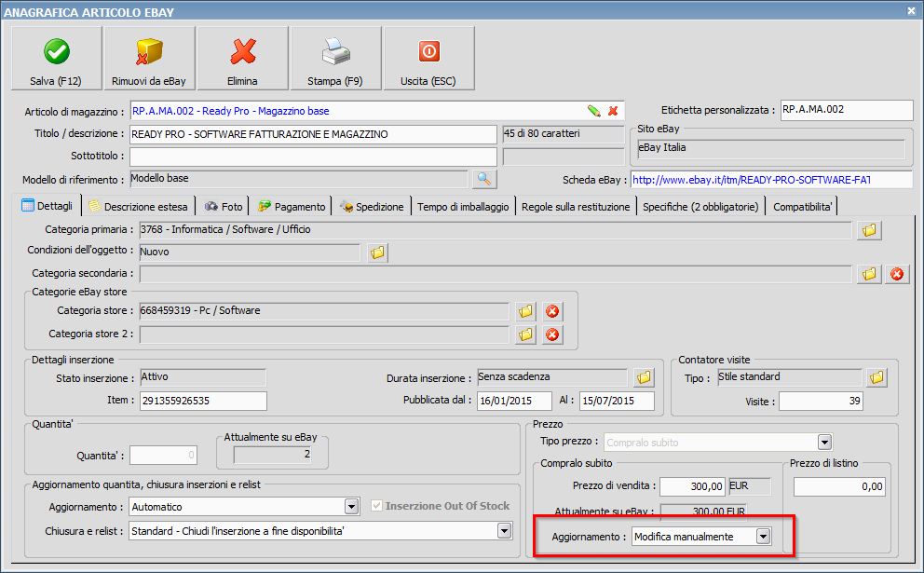
Task: Switch to Dettagli tab
Action: point(48,206)
